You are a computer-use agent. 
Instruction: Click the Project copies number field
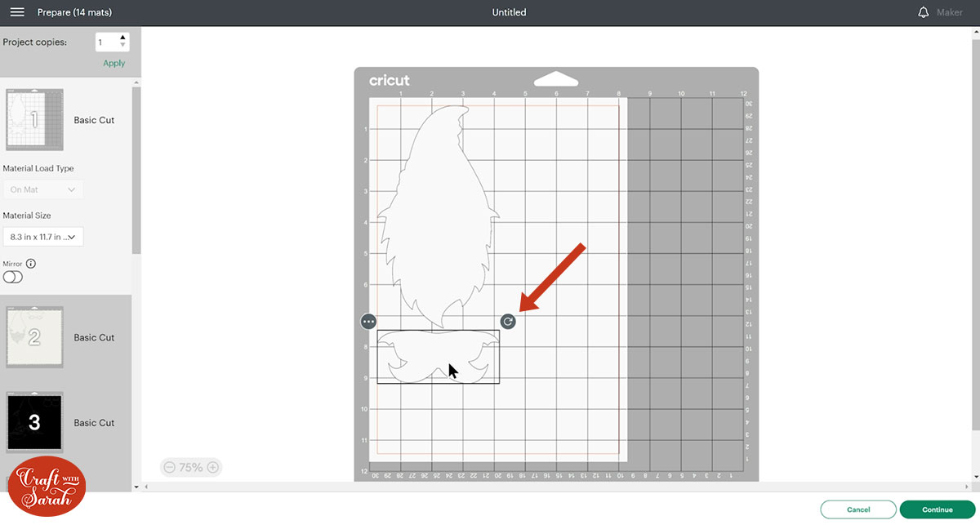click(x=106, y=42)
